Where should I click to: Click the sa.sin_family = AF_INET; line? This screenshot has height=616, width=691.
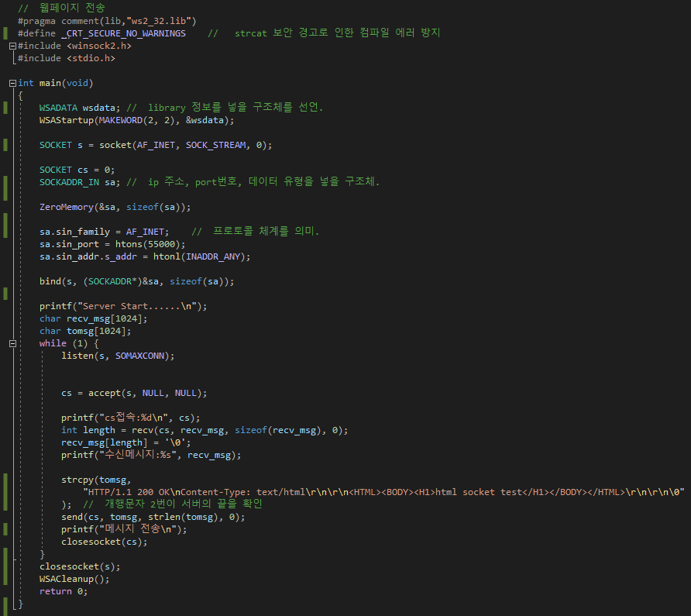click(x=104, y=232)
